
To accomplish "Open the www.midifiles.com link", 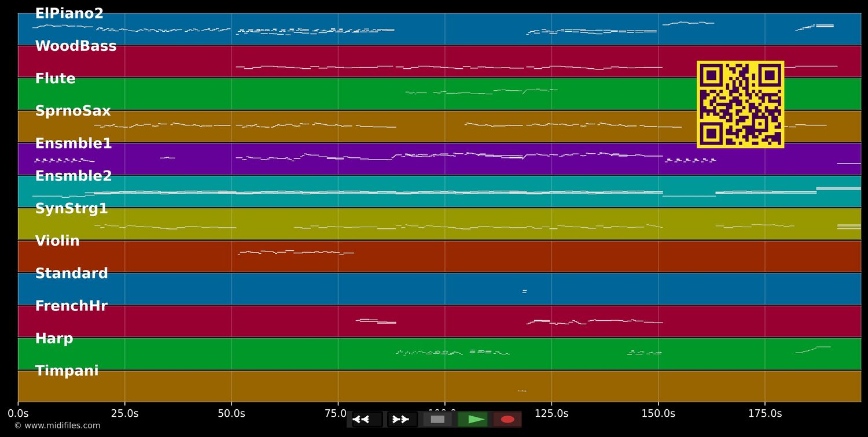I will click(57, 425).
